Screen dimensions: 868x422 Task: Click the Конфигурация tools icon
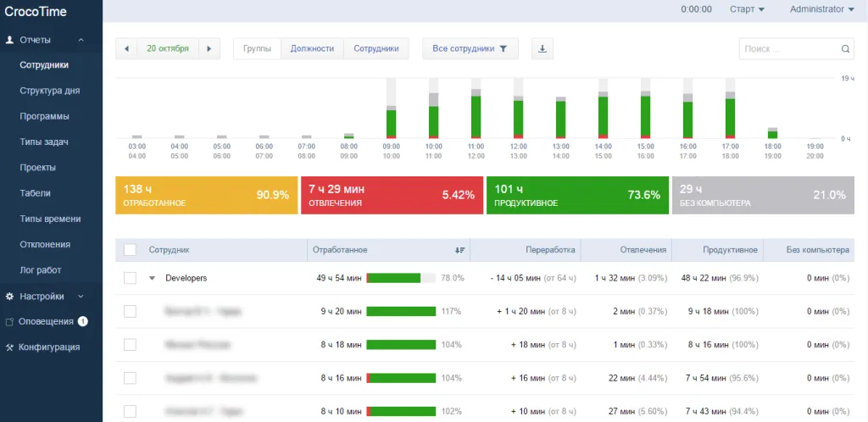click(x=9, y=347)
